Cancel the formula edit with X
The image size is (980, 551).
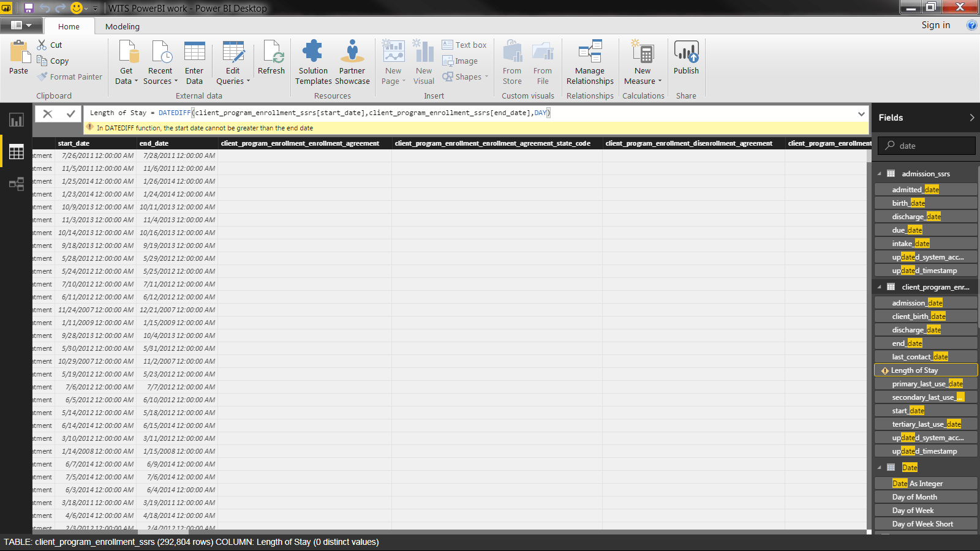click(48, 113)
